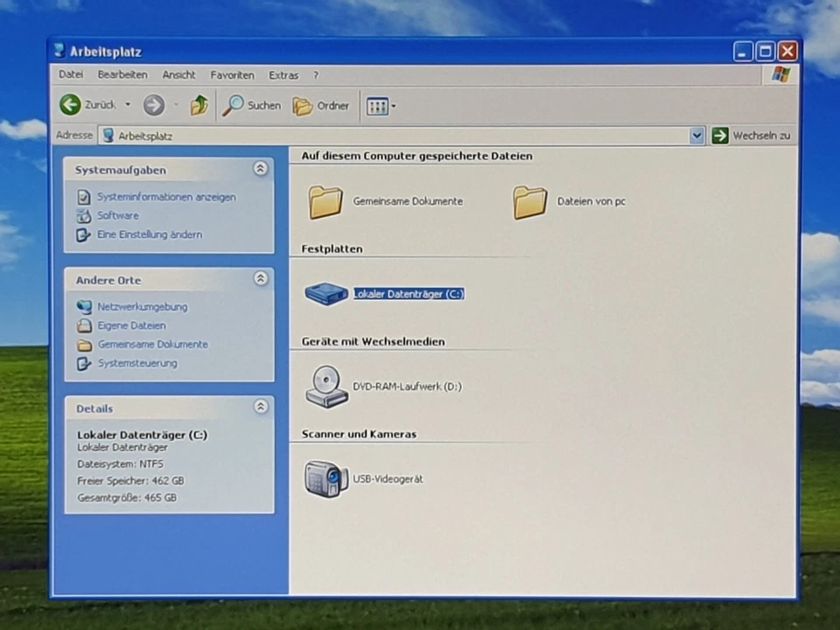The image size is (840, 630).
Task: Select the DVD-RAM-Laufwerk (D:) drive icon
Action: [326, 386]
